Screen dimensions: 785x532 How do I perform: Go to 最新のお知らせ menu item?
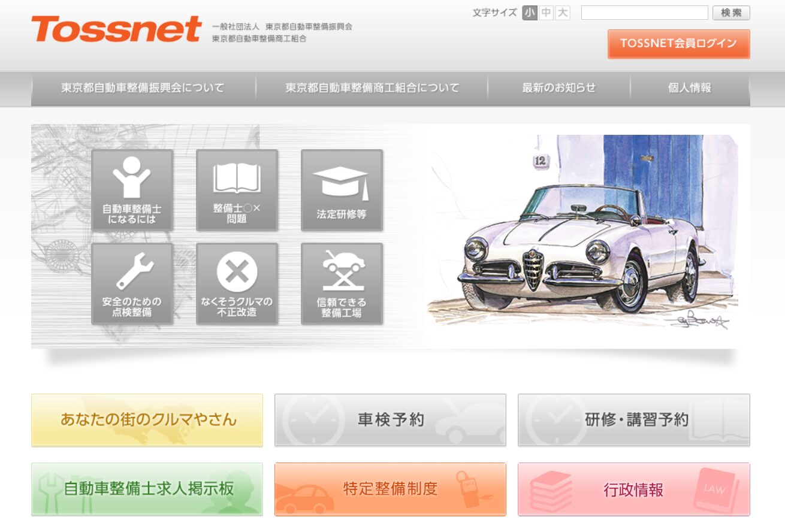(558, 88)
